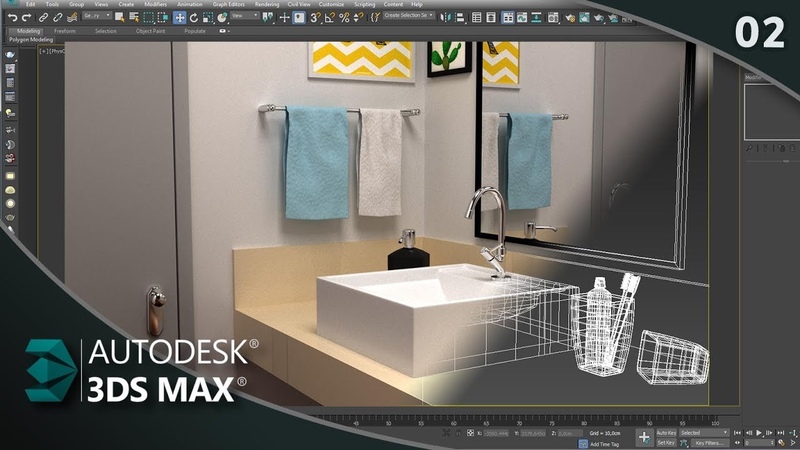The image size is (800, 450).
Task: Activate the Select and Move tool
Action: tap(180, 18)
